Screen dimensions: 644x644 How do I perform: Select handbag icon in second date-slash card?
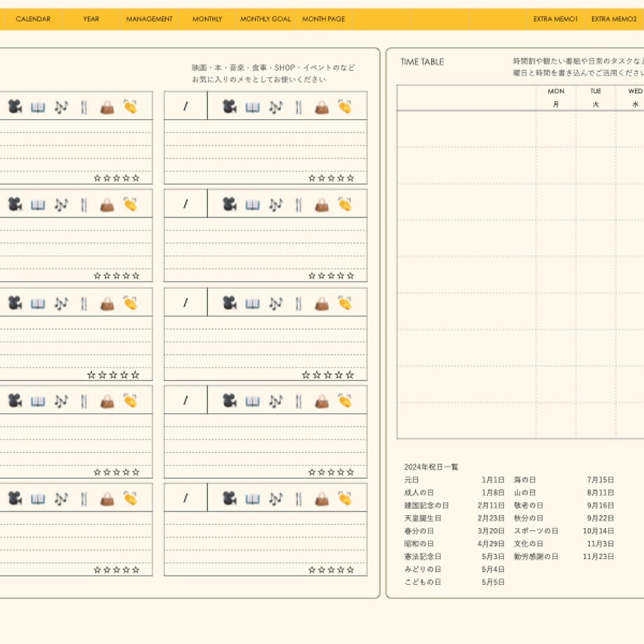tap(322, 205)
